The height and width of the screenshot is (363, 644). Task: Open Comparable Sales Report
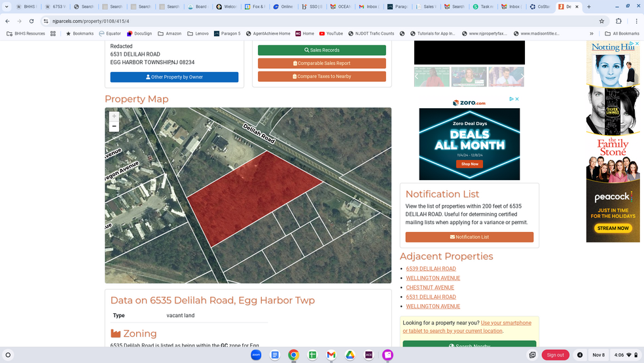[321, 64]
